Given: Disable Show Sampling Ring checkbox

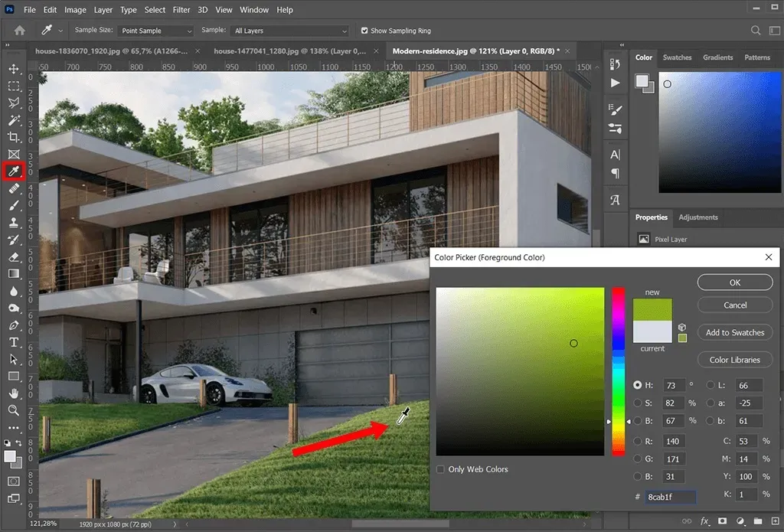Looking at the screenshot, I should pyautogui.click(x=364, y=31).
